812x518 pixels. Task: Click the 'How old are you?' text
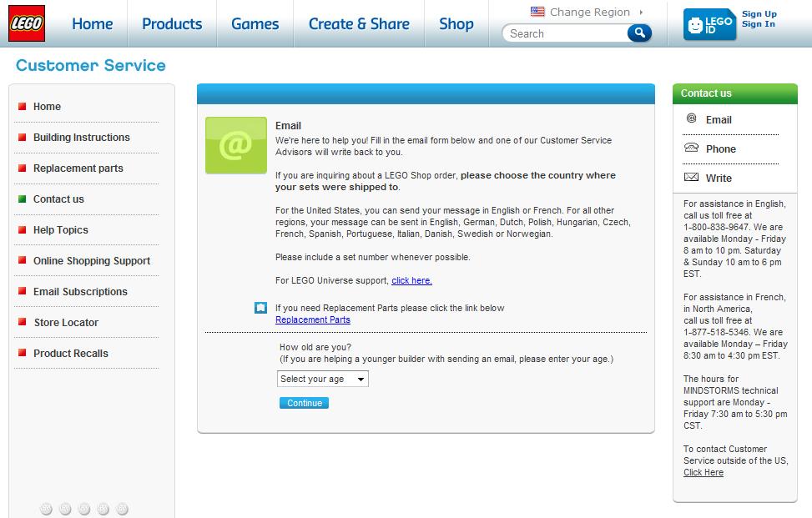(315, 347)
